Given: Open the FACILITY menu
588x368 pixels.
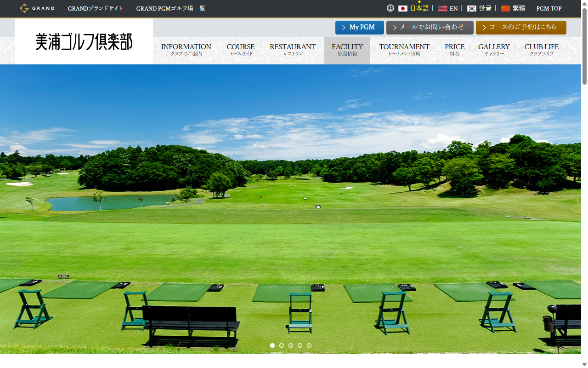Looking at the screenshot, I should point(347,50).
